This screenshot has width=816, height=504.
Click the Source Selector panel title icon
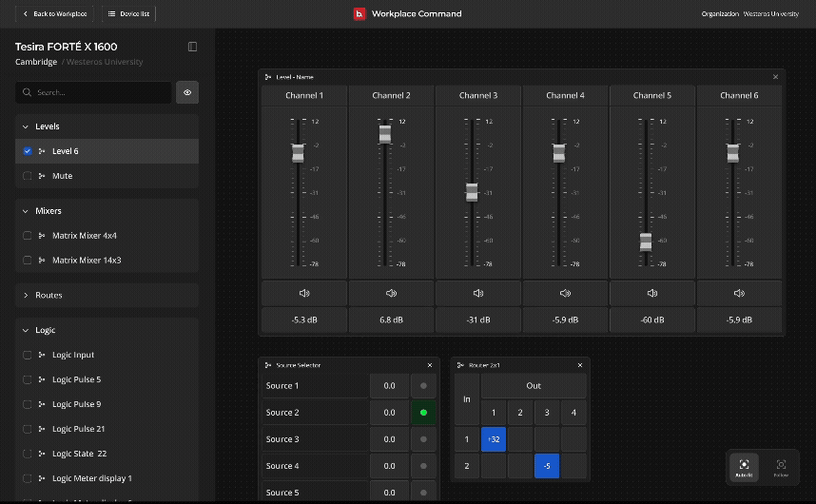click(x=268, y=365)
